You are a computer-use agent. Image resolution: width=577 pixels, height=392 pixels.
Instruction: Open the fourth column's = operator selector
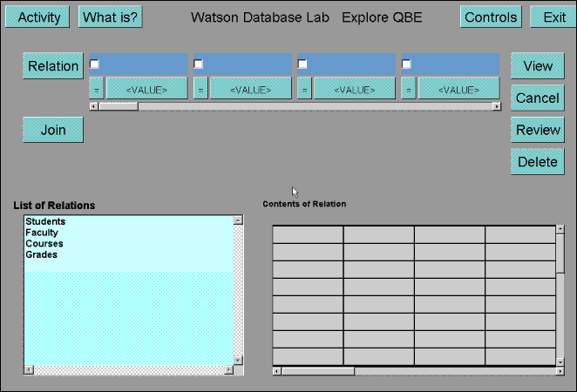pyautogui.click(x=409, y=88)
